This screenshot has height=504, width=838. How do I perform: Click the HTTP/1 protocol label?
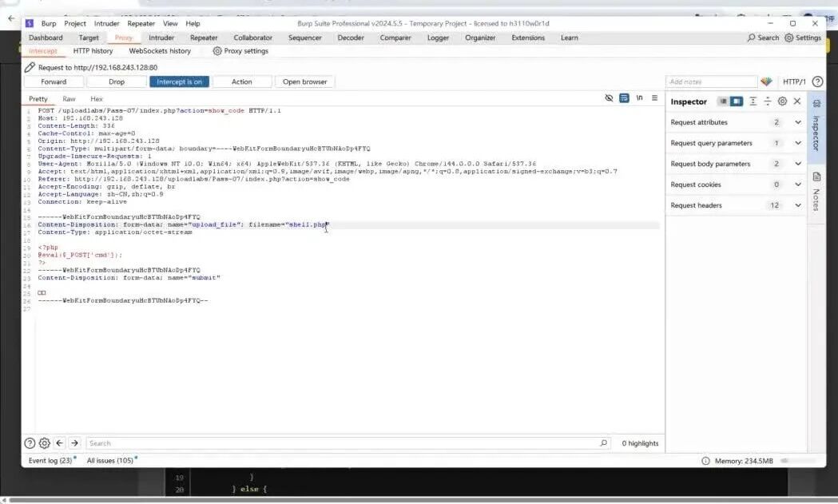point(793,81)
